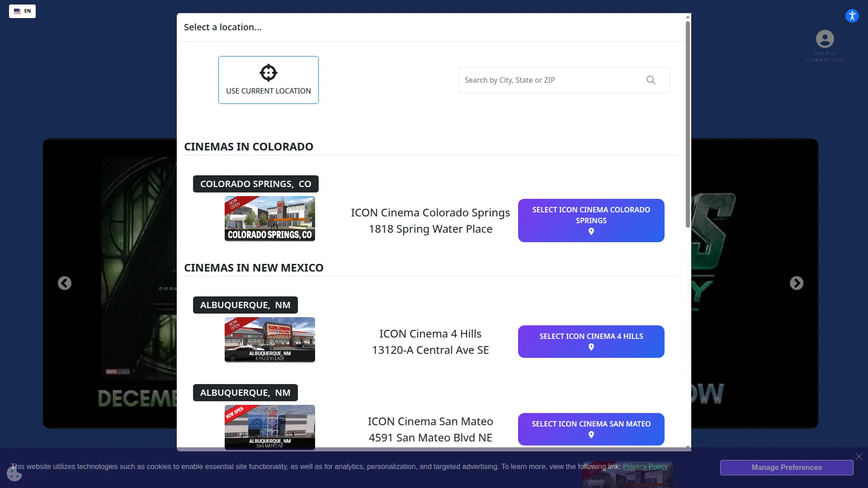Go to next carousel slide arrow
This screenshot has width=868, height=488.
tap(797, 283)
